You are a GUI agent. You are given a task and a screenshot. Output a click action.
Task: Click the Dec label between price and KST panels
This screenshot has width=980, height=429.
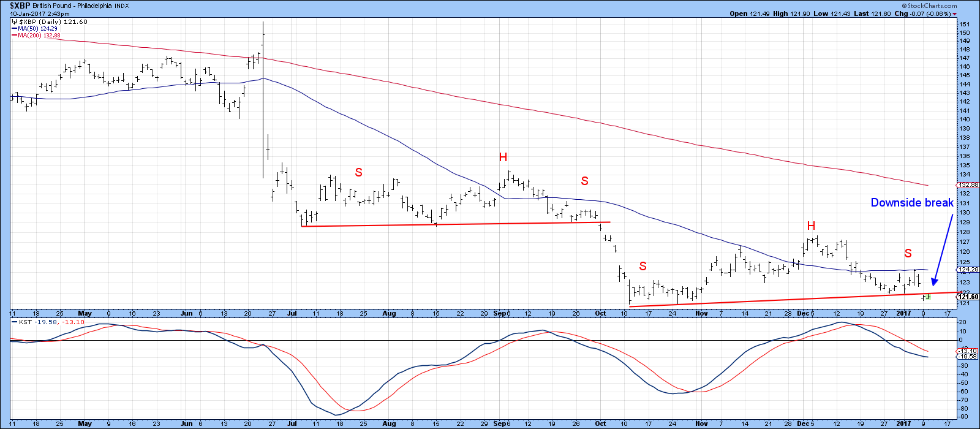(x=804, y=313)
